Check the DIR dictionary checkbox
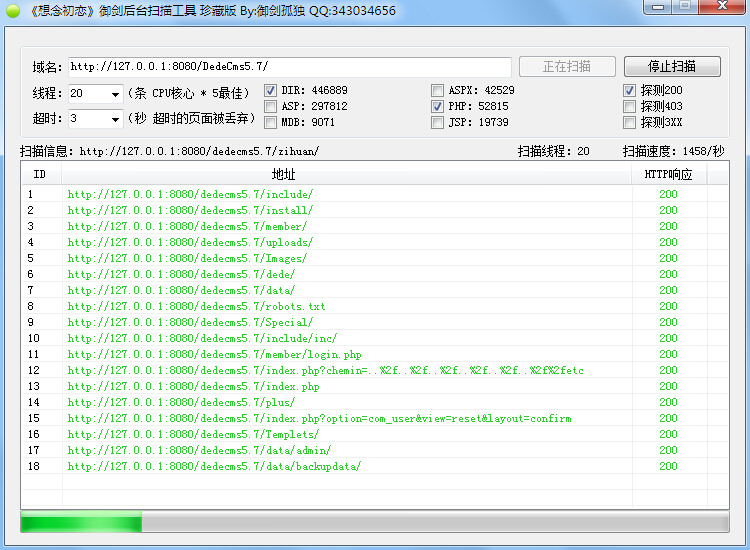 pos(271,91)
